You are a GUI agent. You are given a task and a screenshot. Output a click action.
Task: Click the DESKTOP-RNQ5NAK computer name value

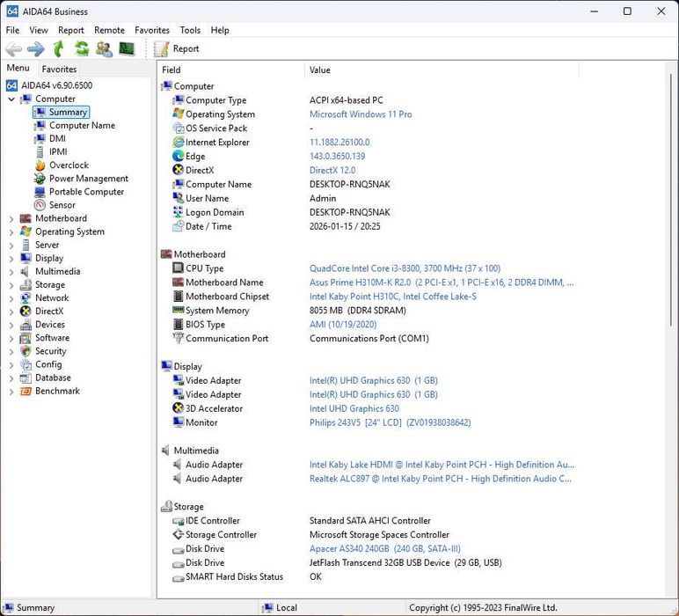pos(350,184)
